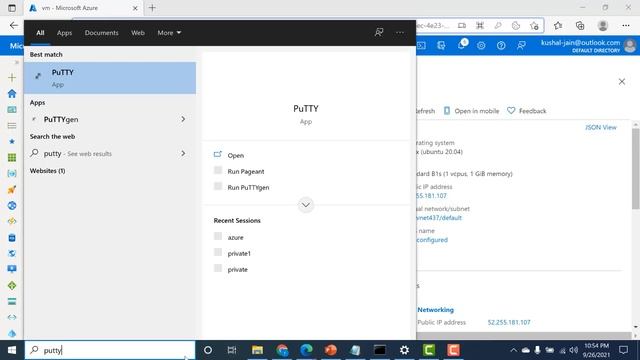The image size is (640, 360).
Task: Click Azure portal feedback header icon
Action: (521, 45)
